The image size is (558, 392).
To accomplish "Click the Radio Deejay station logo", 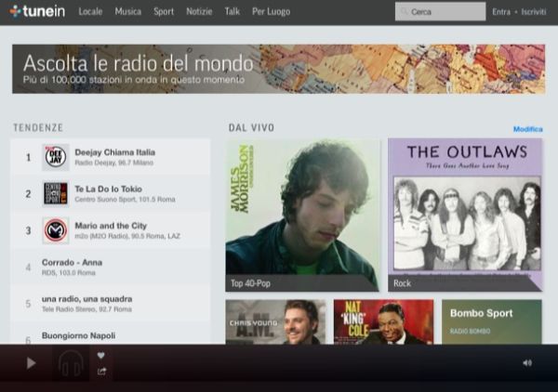I will pos(56,157).
